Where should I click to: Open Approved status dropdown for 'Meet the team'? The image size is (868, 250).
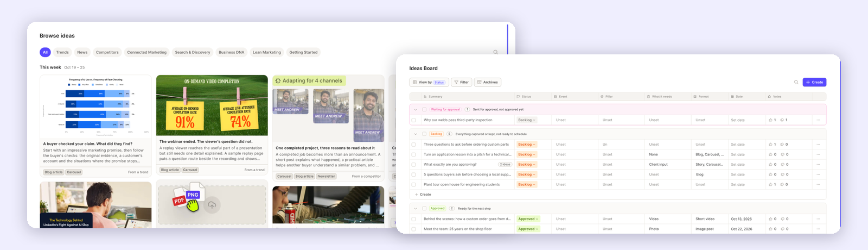tap(528, 229)
